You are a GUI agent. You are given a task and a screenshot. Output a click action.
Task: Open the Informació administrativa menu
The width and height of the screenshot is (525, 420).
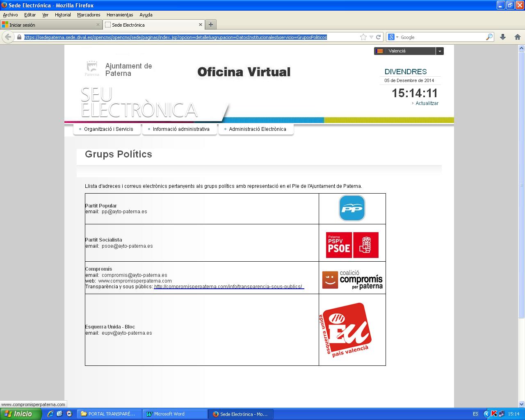pyautogui.click(x=180, y=129)
